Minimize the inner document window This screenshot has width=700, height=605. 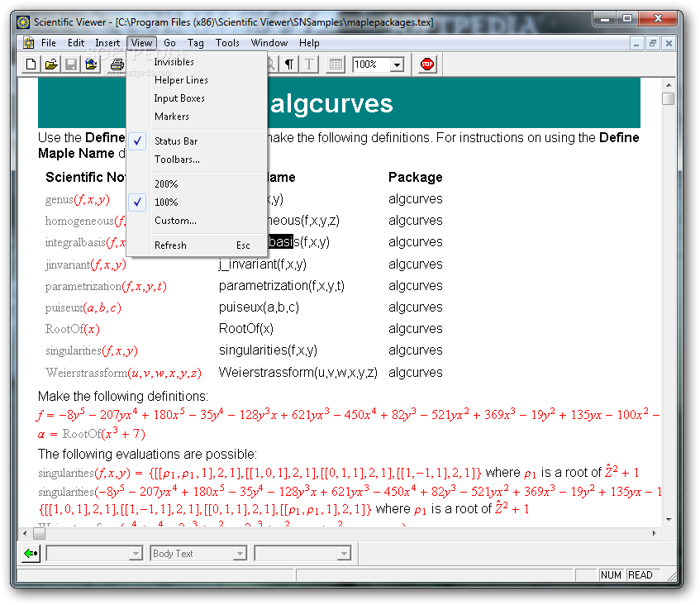point(636,43)
